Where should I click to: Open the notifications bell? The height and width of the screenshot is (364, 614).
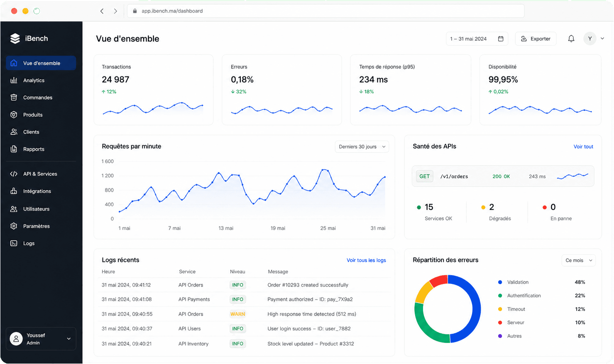(571, 39)
